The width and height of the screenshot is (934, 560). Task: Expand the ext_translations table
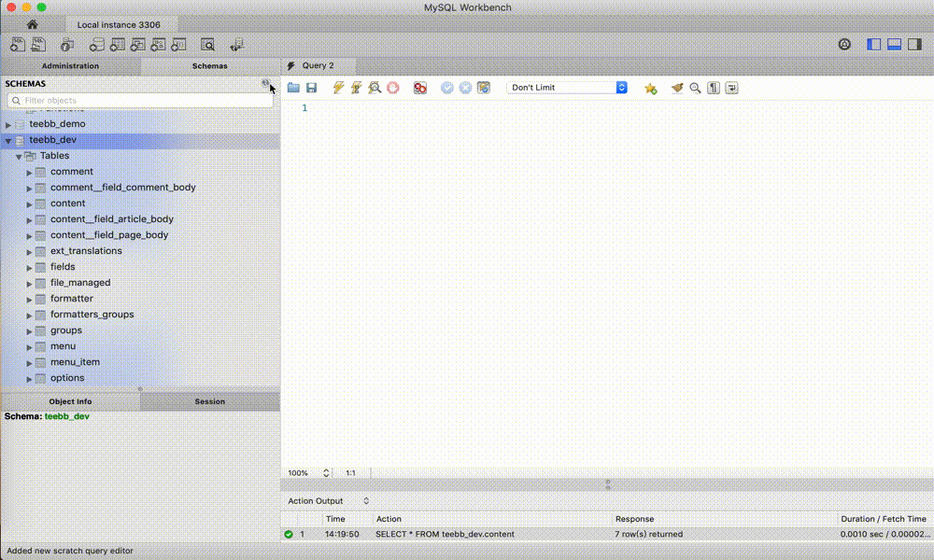pos(29,252)
